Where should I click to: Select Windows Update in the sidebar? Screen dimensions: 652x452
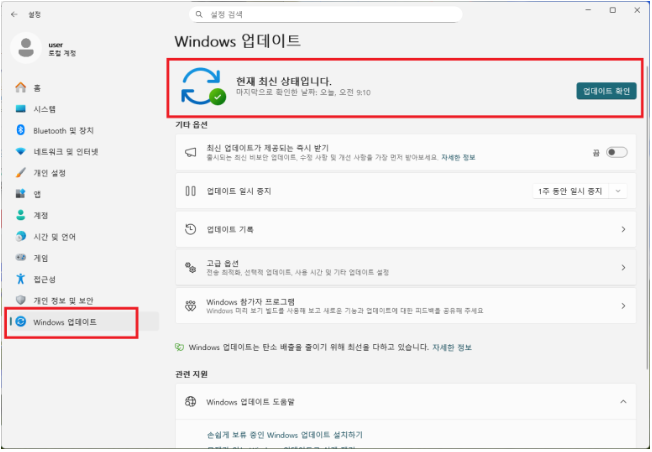pyautogui.click(x=66, y=322)
